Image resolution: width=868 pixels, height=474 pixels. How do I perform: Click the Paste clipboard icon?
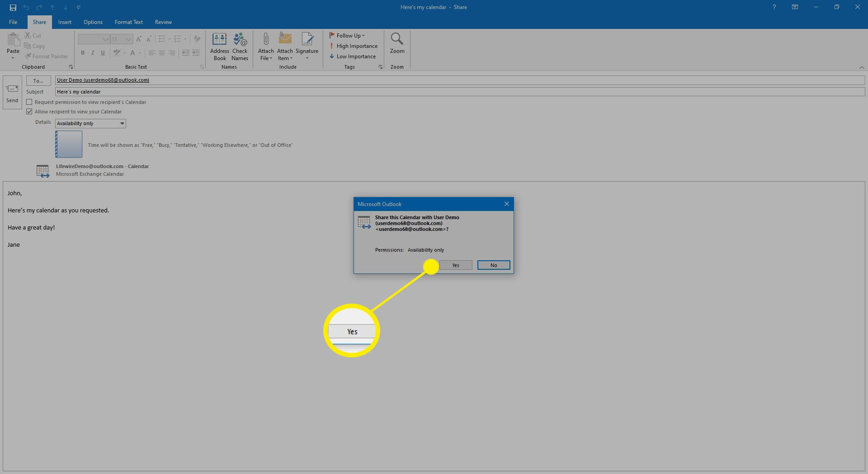point(13,40)
